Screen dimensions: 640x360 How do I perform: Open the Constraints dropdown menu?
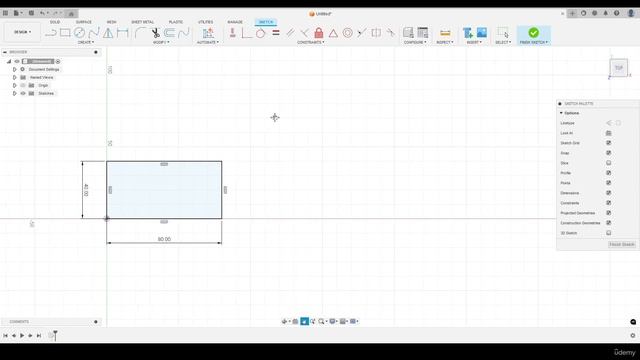click(311, 42)
